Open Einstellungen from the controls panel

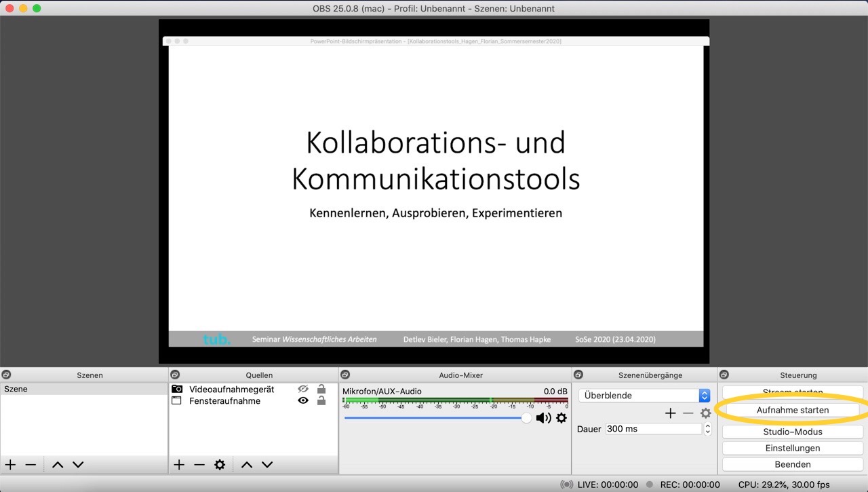tap(792, 448)
